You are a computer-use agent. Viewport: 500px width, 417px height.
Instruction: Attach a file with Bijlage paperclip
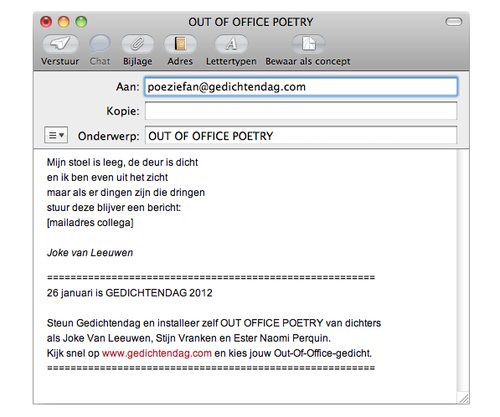click(x=137, y=44)
